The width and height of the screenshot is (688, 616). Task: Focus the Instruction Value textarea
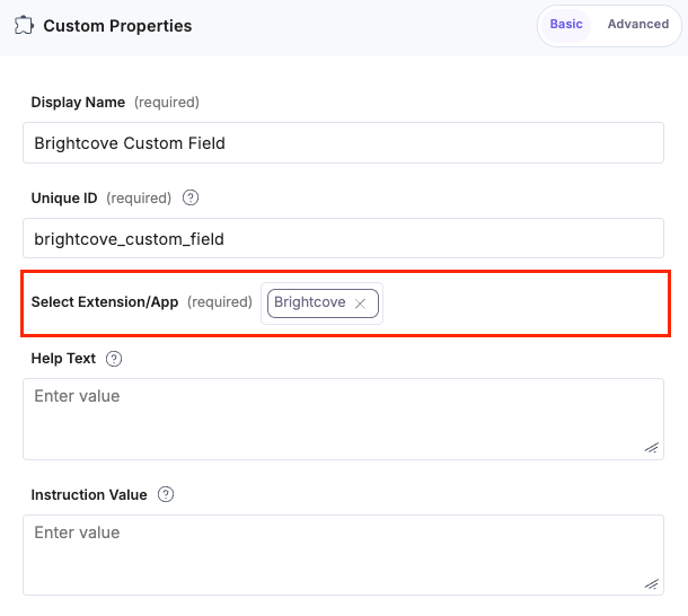343,555
